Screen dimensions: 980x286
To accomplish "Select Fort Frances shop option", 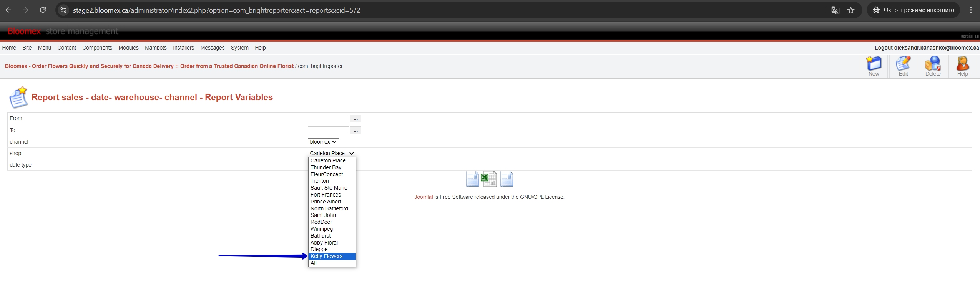I will 332,195.
